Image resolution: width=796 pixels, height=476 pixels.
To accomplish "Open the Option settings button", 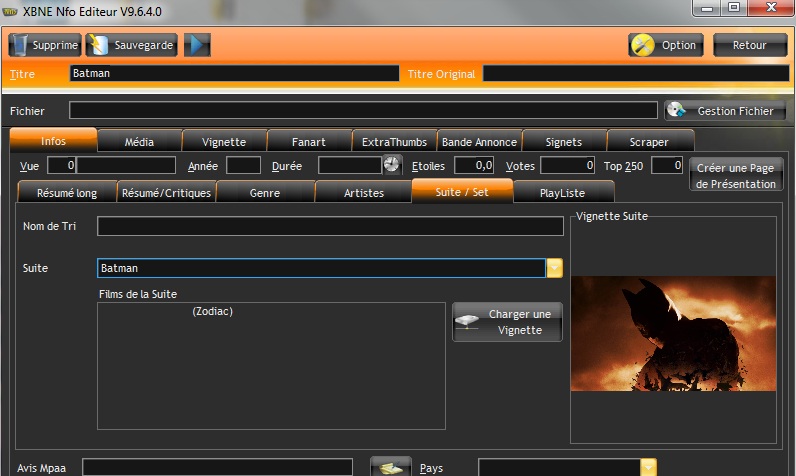I will 666,45.
